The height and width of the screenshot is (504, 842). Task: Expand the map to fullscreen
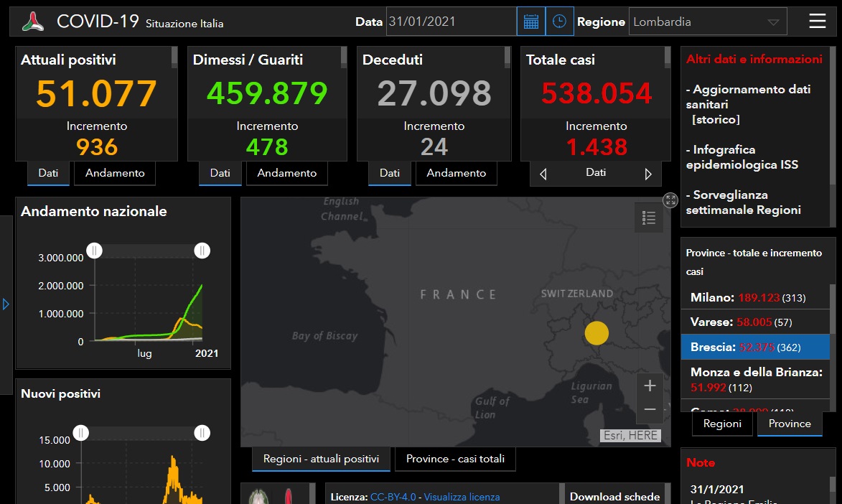[670, 200]
